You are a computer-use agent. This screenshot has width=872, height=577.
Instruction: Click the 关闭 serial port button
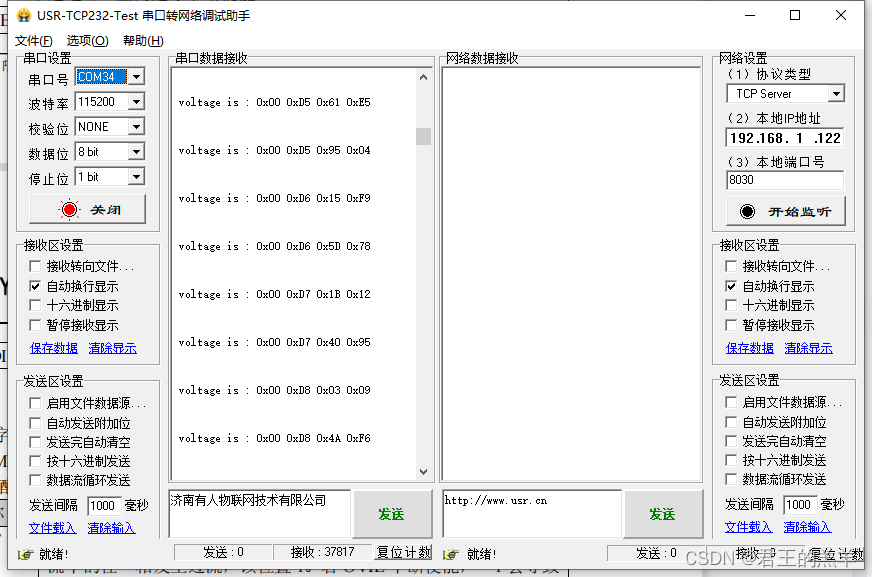pyautogui.click(x=87, y=210)
